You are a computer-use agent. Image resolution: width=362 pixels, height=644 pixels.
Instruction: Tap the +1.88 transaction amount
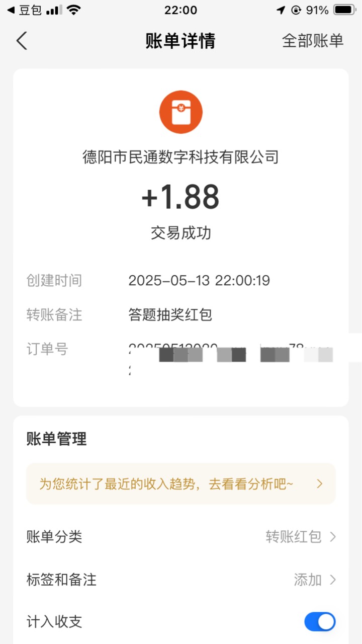[x=180, y=197]
